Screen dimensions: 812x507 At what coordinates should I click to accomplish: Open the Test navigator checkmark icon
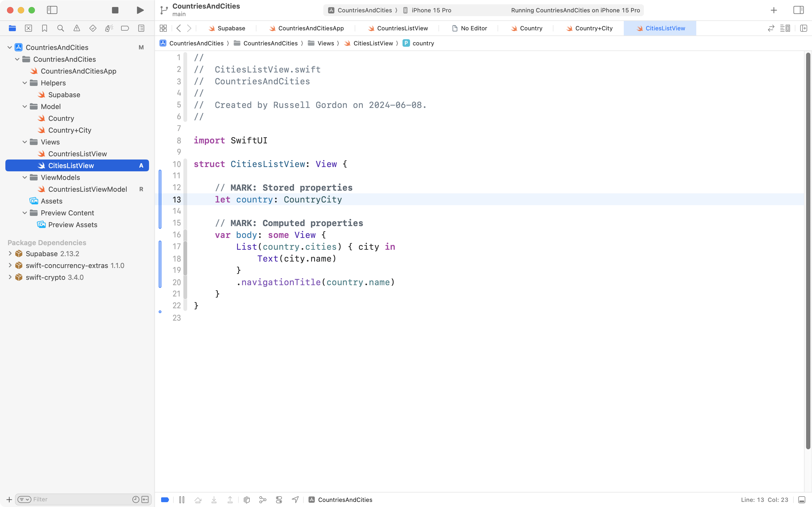(93, 28)
